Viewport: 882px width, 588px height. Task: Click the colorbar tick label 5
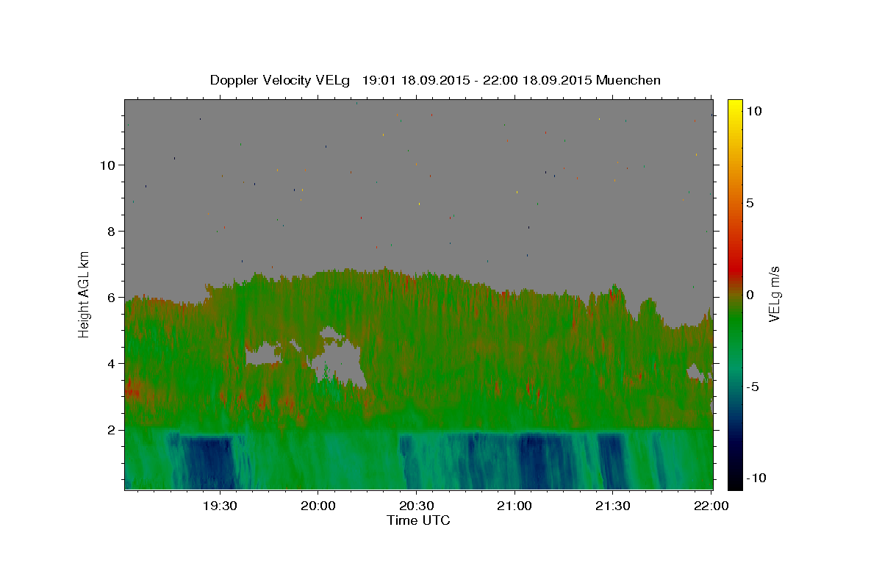750,203
